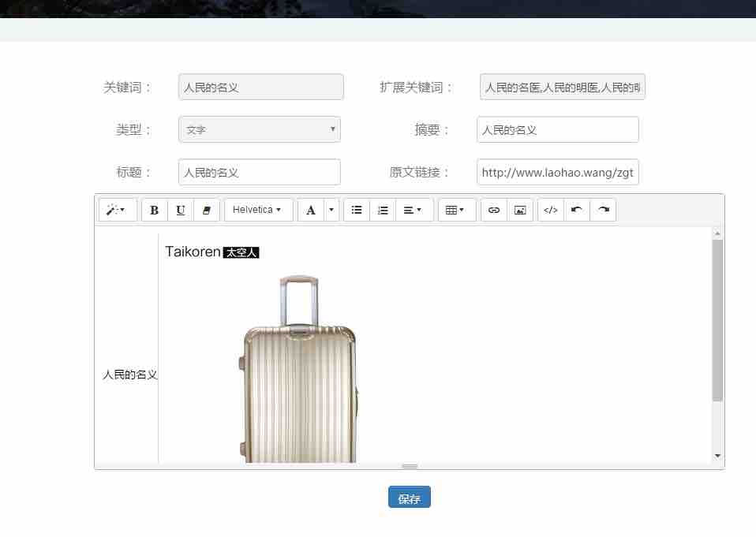Redo the last edit
756x537 pixels.
tap(603, 210)
